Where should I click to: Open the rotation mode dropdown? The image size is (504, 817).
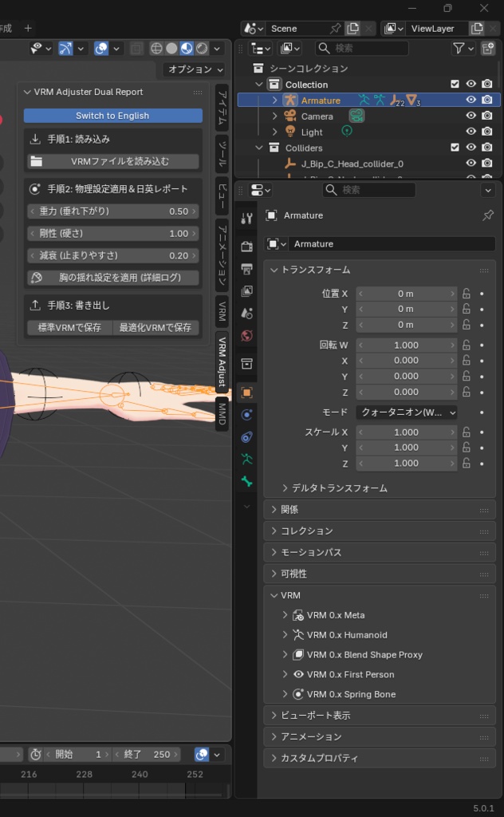coord(407,412)
